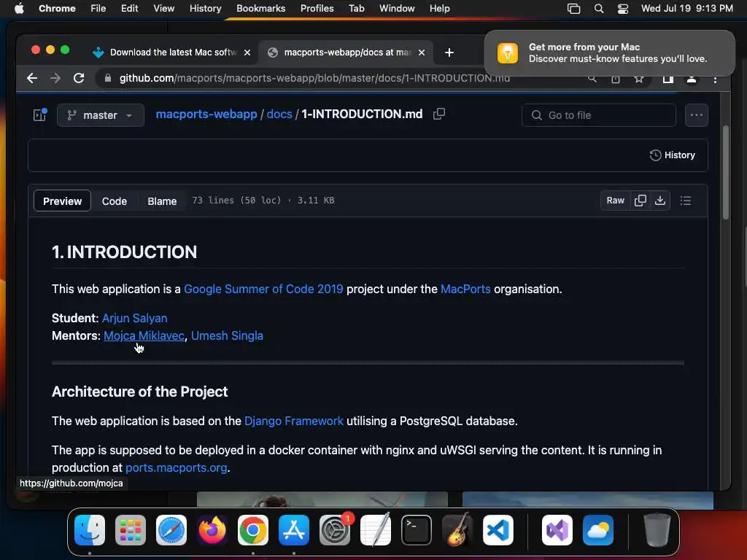Open Spotlight search in menu bar
The image size is (747, 560).
tap(599, 9)
